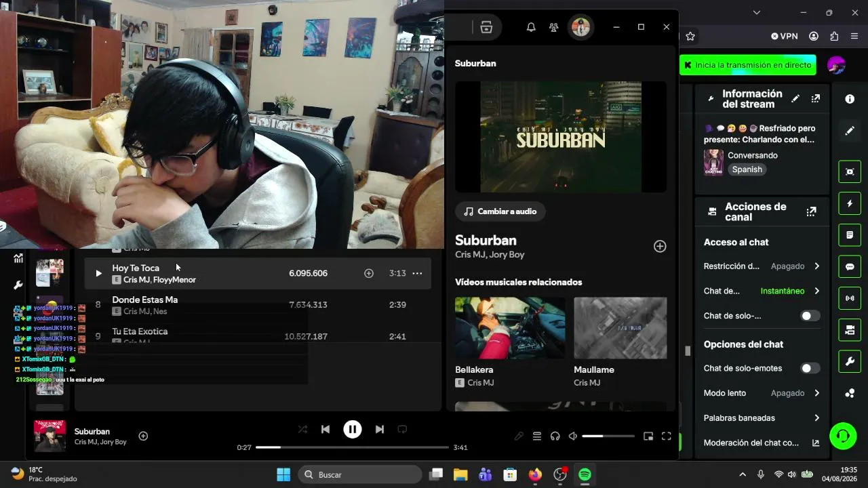Click the Cambiar a audio button
This screenshot has width=868, height=488.
[500, 211]
